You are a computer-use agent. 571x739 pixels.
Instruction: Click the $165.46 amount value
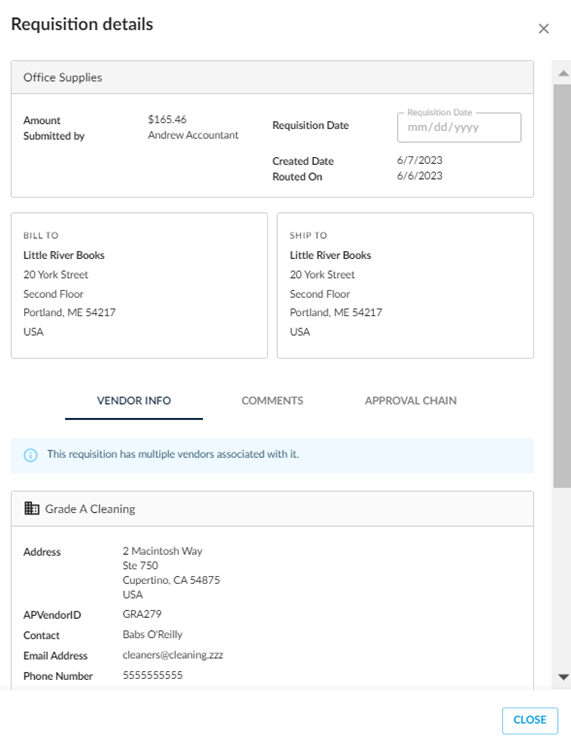(x=167, y=119)
